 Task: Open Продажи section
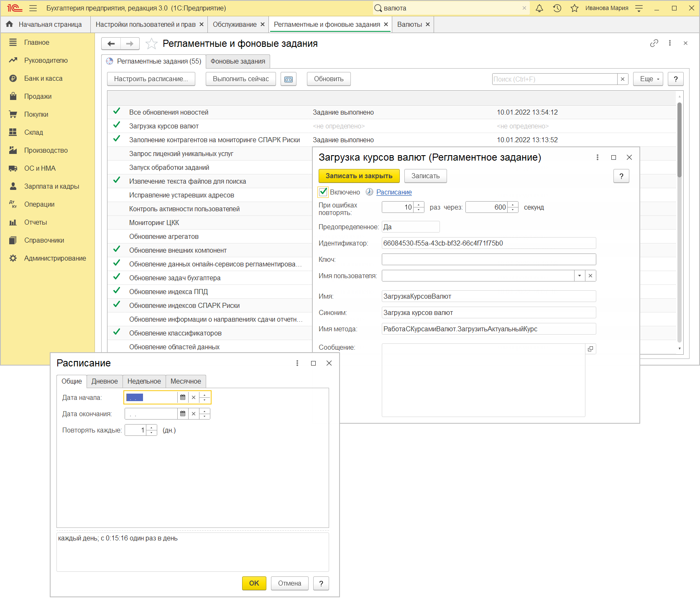click(30, 96)
